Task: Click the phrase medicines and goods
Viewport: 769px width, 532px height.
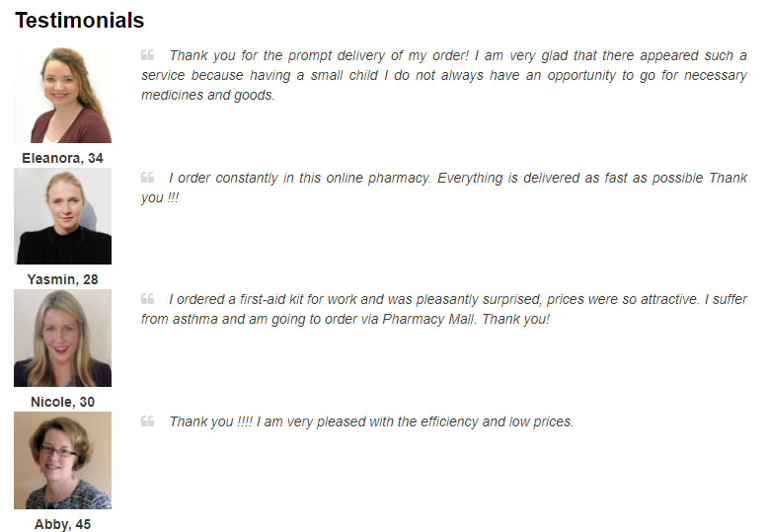Action: click(x=208, y=95)
